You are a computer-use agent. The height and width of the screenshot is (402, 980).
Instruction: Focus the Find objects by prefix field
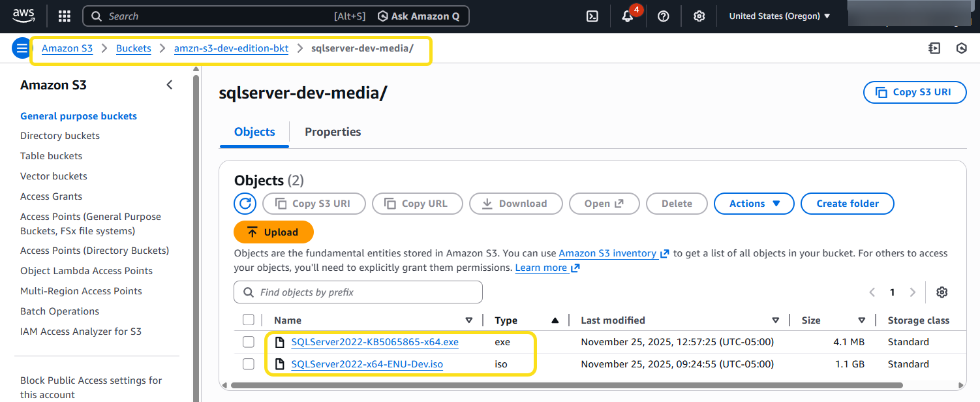(x=365, y=292)
